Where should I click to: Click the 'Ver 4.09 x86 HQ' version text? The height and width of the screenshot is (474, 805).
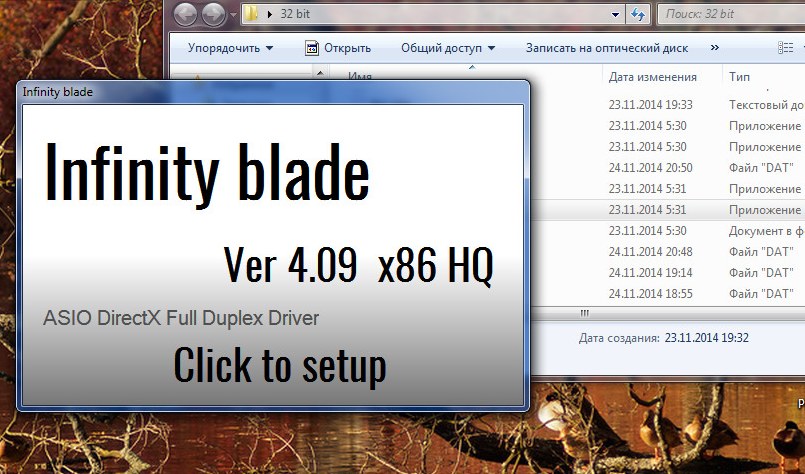coord(358,266)
